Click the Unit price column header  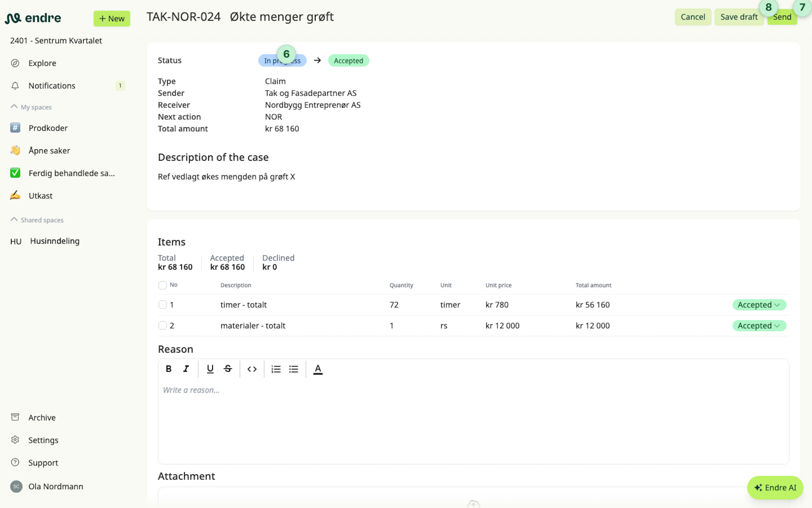click(x=498, y=285)
